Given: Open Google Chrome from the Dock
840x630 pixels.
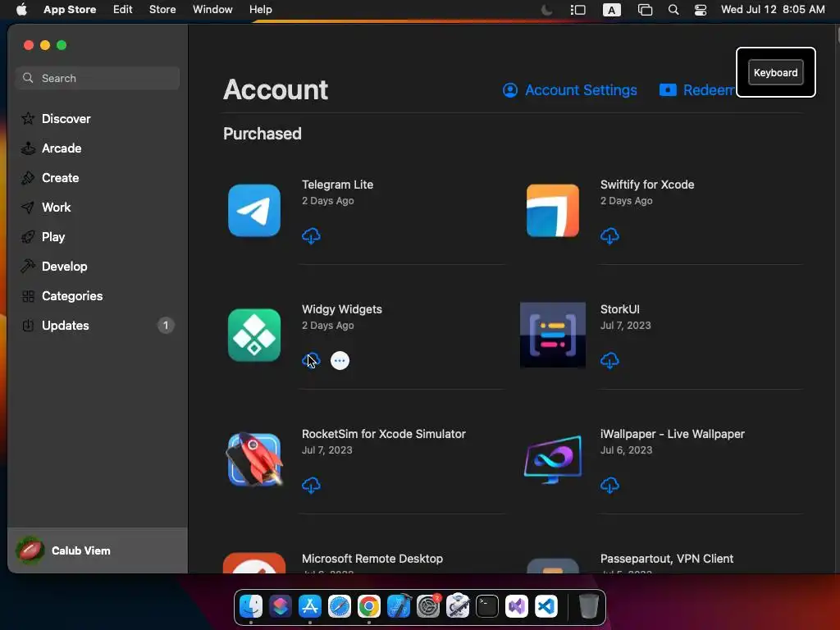Looking at the screenshot, I should pos(368,606).
